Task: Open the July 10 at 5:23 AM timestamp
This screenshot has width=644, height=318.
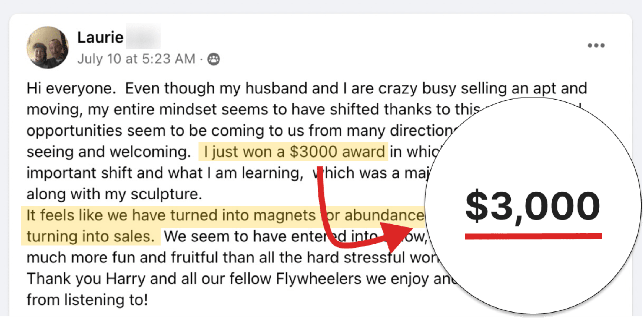Action: 136,59
